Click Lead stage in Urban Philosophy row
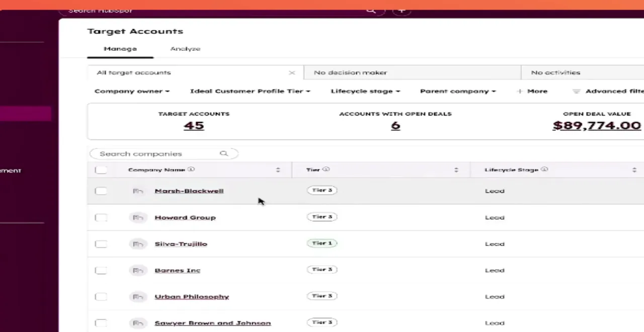 click(495, 297)
